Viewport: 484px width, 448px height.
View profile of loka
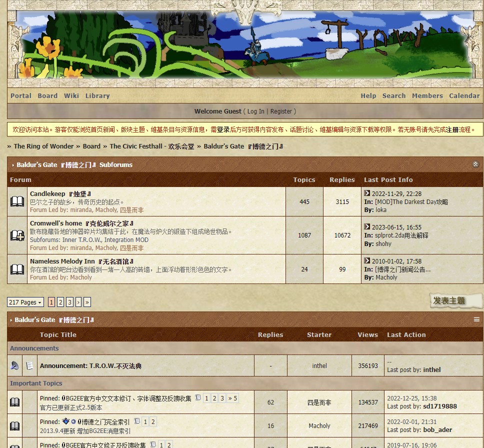[x=381, y=210]
